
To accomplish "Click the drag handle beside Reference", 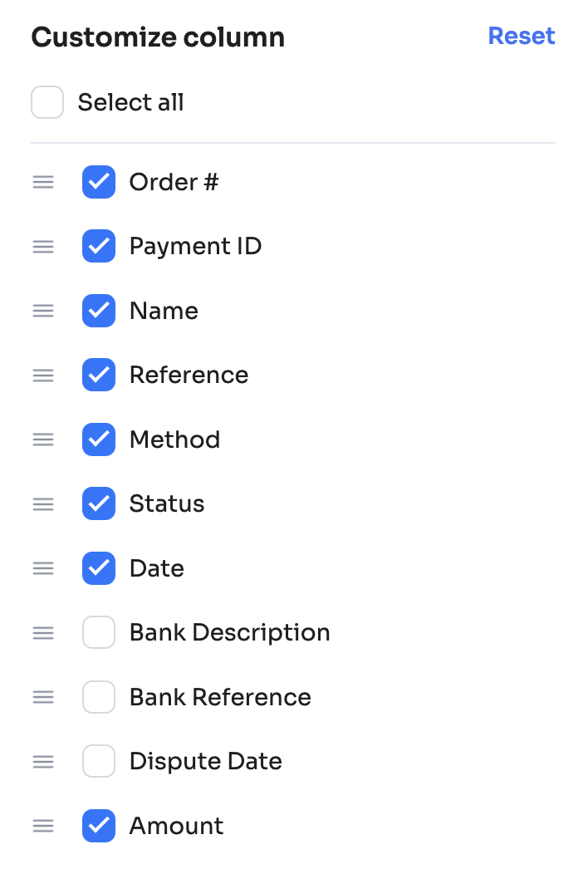I will tap(43, 376).
